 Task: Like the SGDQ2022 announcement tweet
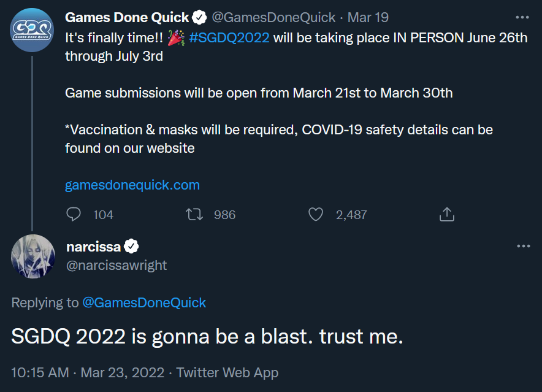click(x=316, y=214)
